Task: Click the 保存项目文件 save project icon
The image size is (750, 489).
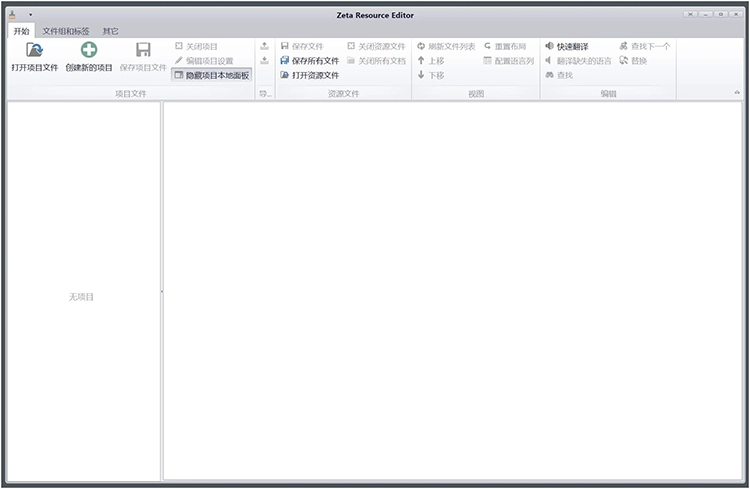Action: 143,50
